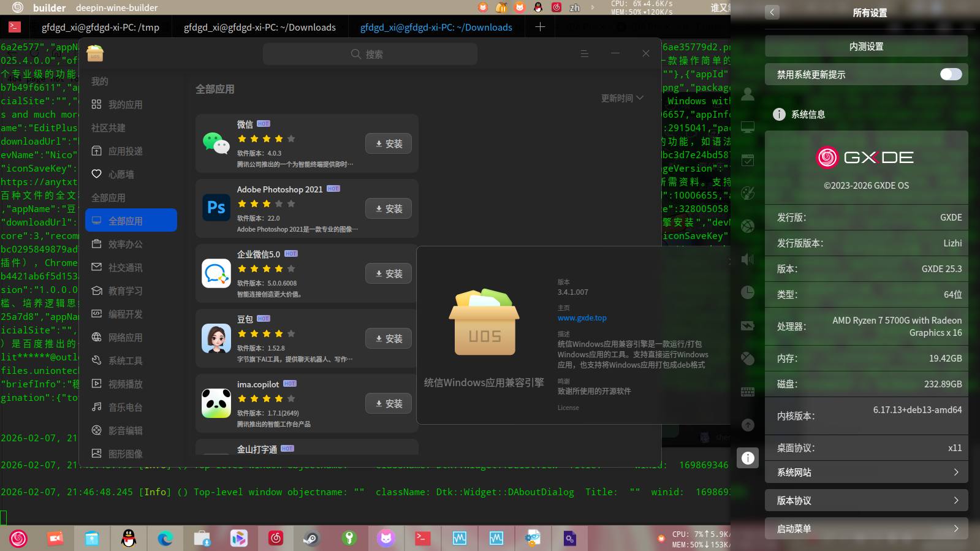This screenshot has height=551, width=980.
Task: Expand the 更新时间 sort dropdown
Action: tap(622, 98)
